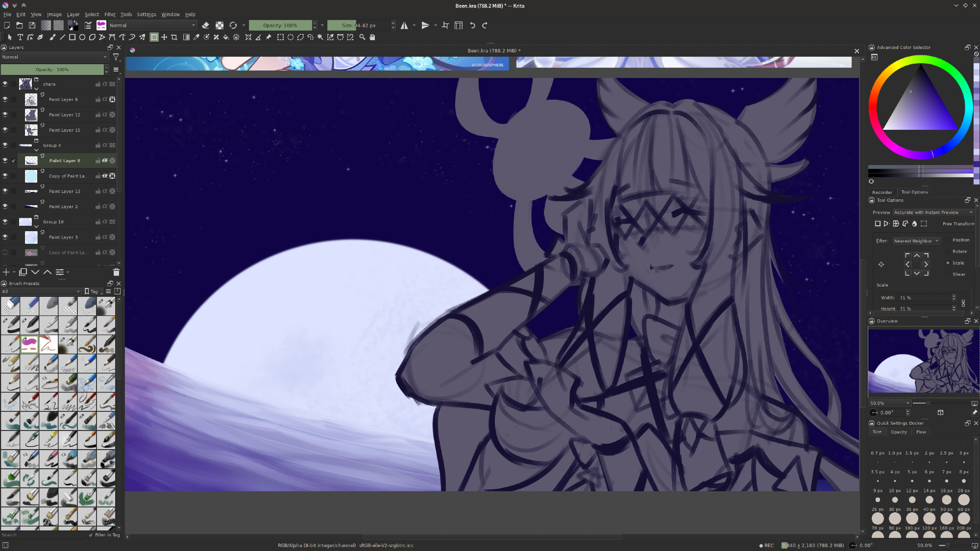Switch to the Recorder tab
Viewport: 980px width, 551px height.
(882, 192)
